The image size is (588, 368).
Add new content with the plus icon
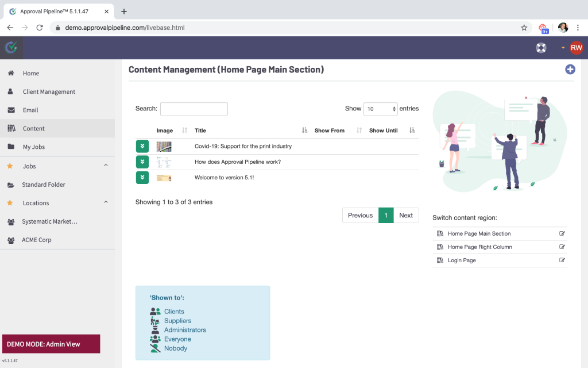[x=570, y=70]
